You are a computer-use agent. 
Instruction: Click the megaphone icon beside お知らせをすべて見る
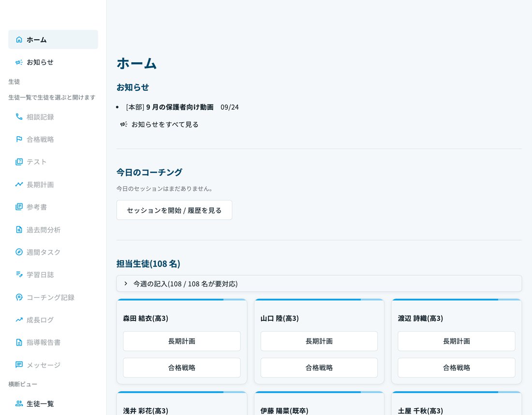124,125
